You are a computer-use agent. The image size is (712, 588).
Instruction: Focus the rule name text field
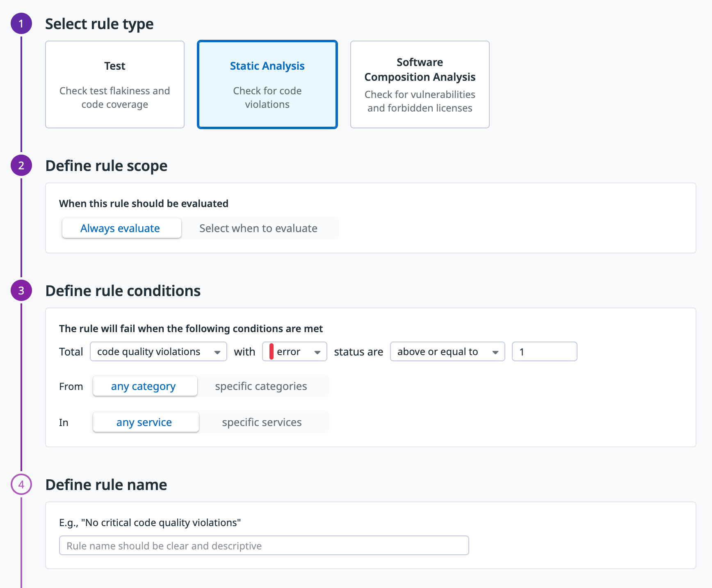tap(264, 546)
